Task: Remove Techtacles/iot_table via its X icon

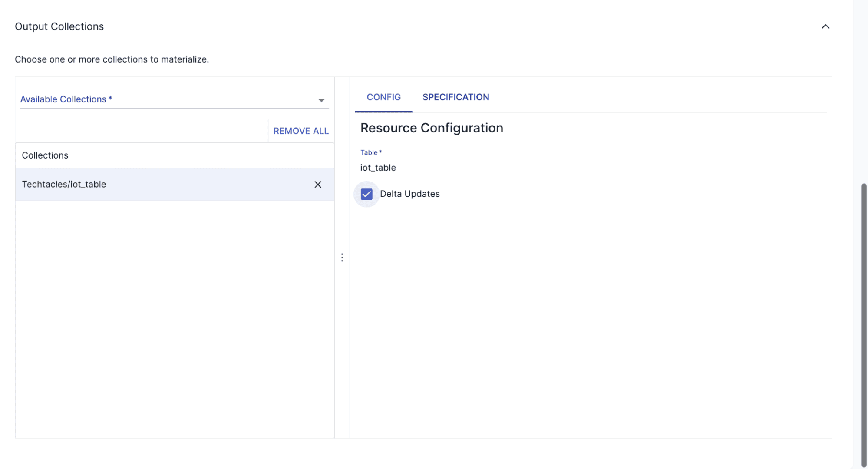Action: [x=318, y=185]
